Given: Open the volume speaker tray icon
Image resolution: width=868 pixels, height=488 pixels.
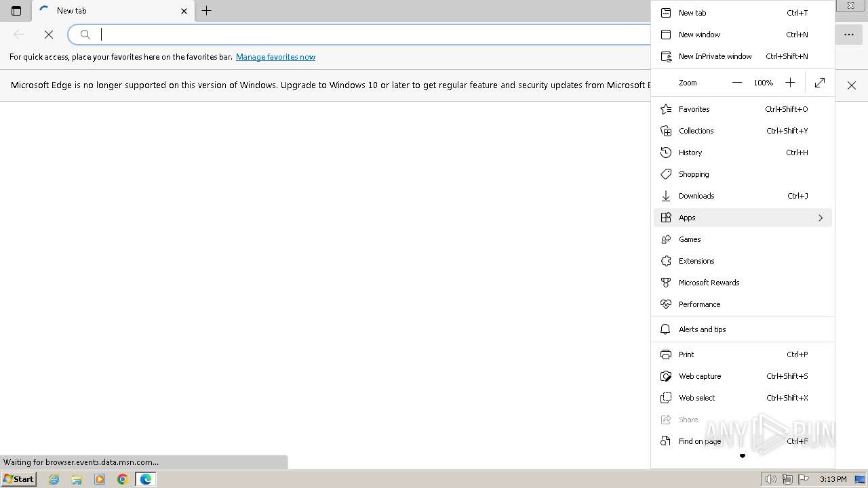Looking at the screenshot, I should 771,479.
